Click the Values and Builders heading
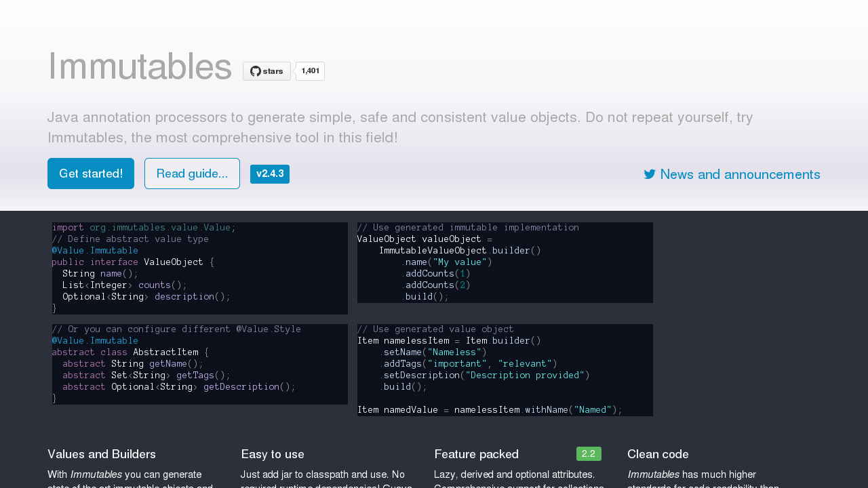This screenshot has width=868, height=488. point(102,454)
